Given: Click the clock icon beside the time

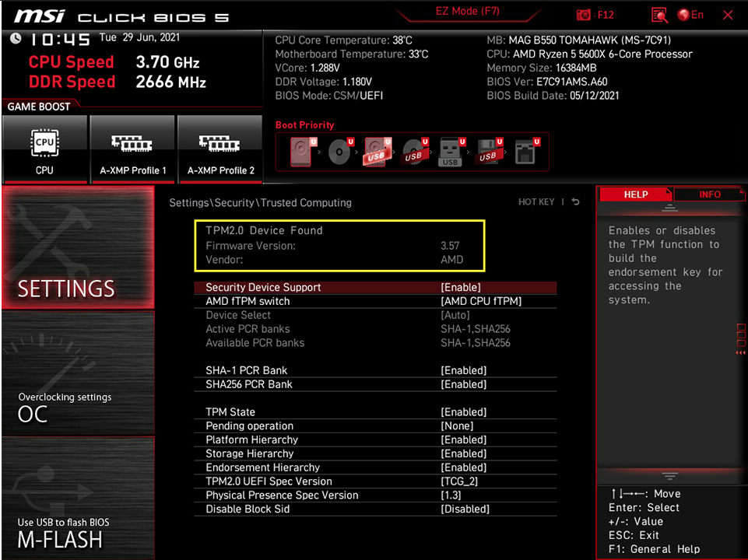Looking at the screenshot, I should coord(16,38).
